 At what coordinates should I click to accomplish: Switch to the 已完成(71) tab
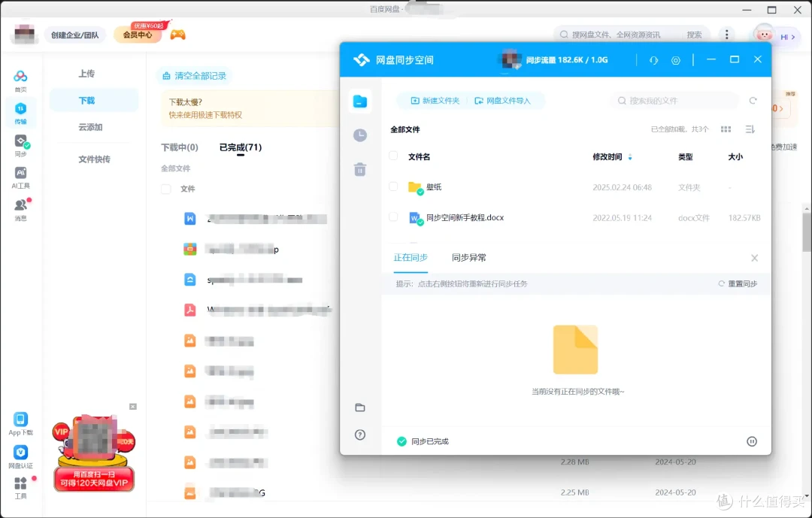(241, 147)
